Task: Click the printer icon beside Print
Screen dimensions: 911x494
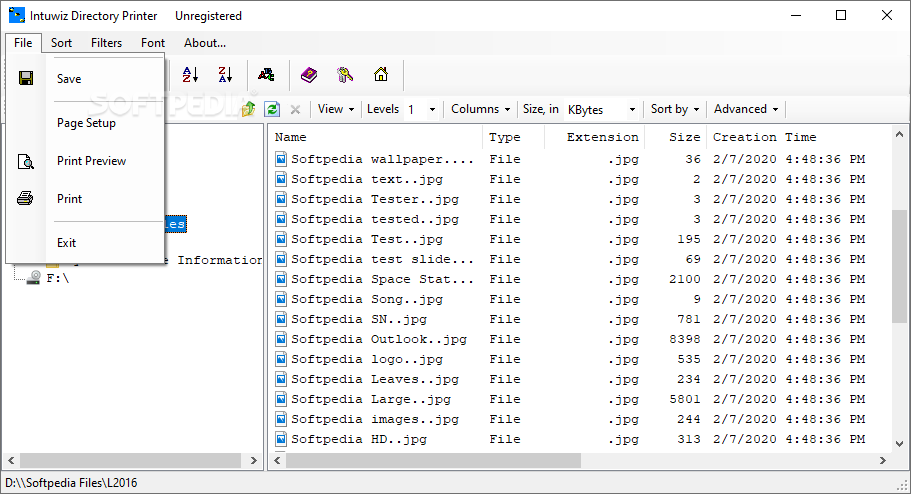Action: [25, 199]
